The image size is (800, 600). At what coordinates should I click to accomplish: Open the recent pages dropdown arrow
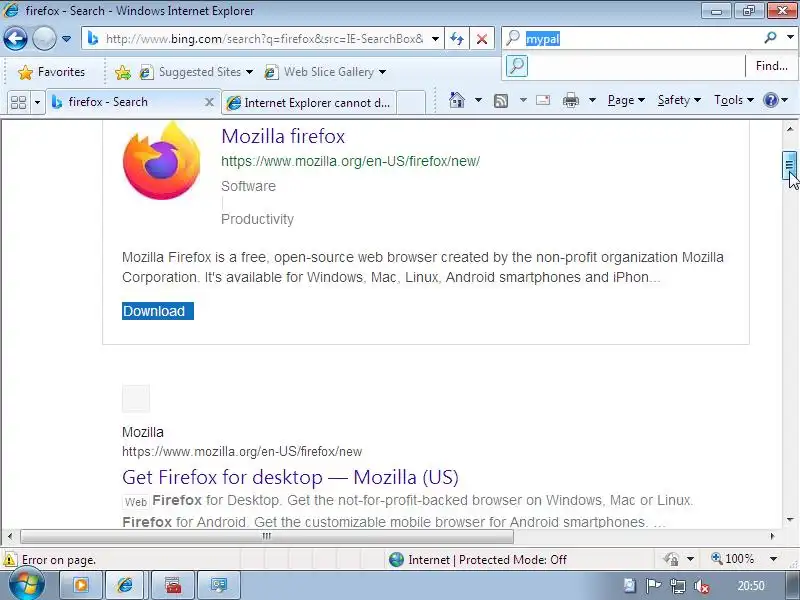pyautogui.click(x=66, y=39)
